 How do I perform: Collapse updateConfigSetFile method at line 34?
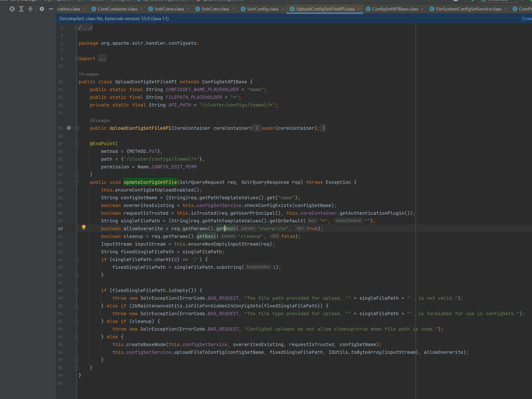[77, 182]
